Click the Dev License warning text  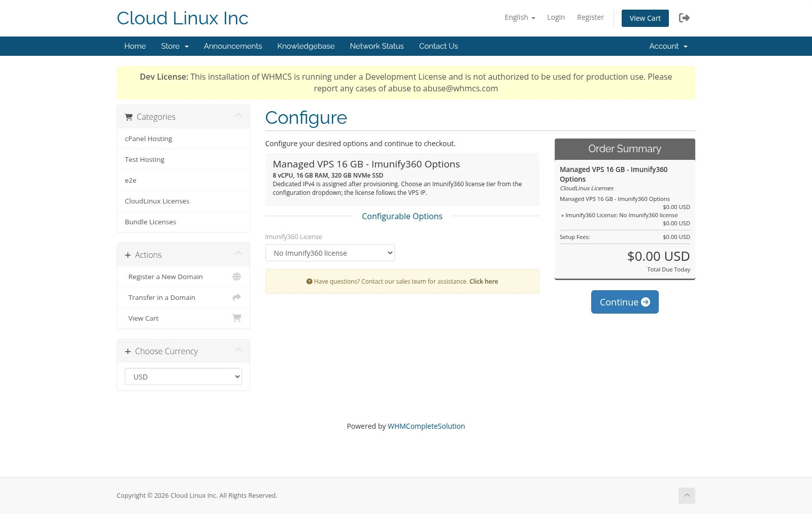pyautogui.click(x=406, y=83)
